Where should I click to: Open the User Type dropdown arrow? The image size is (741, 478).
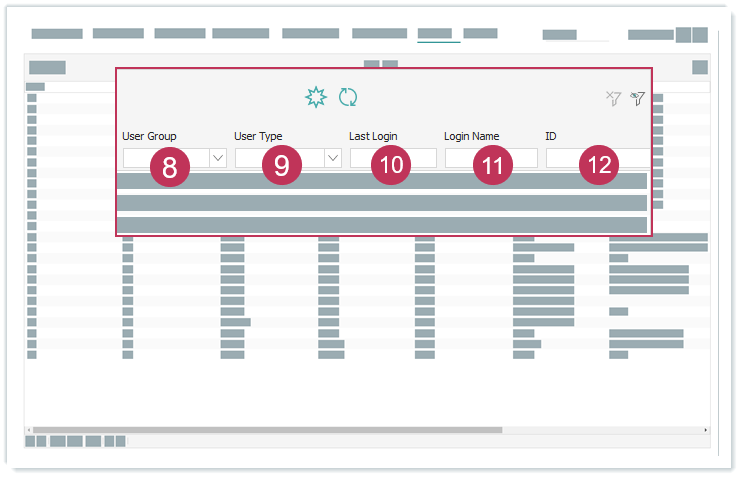tap(333, 158)
